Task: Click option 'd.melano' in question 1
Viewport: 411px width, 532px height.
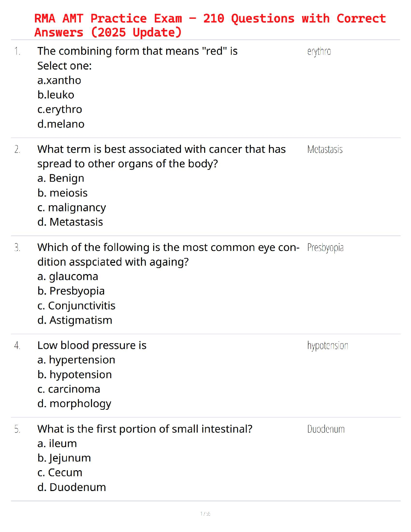Action: 61,124
